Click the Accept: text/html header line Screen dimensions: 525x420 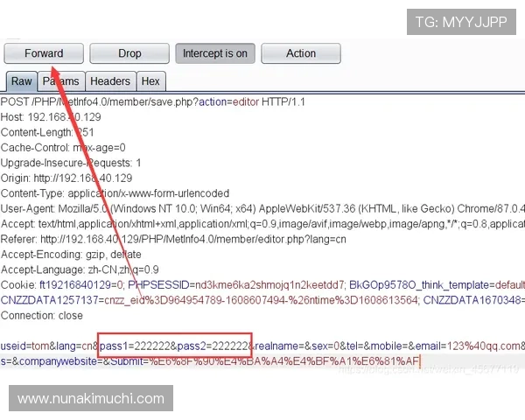pos(262,224)
